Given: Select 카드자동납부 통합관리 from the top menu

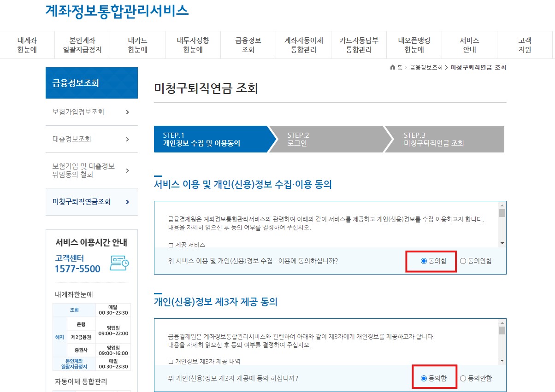Looking at the screenshot, I should click(358, 45).
